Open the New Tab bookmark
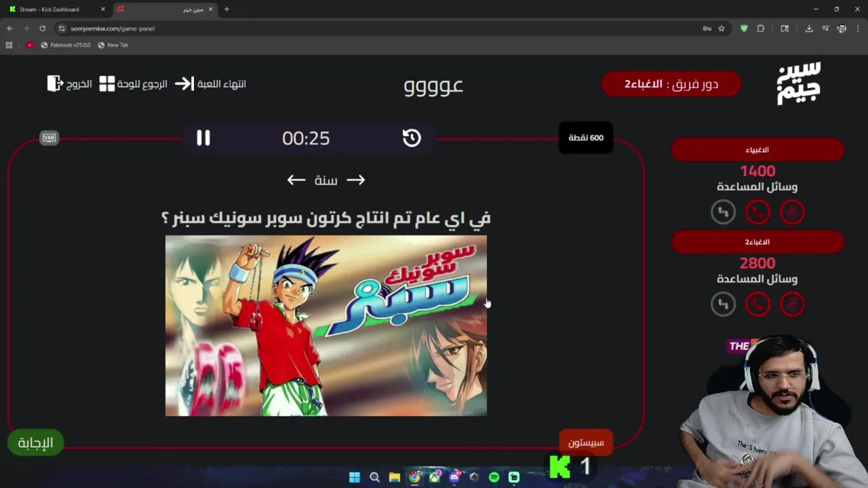Image resolution: width=868 pixels, height=488 pixels. pyautogui.click(x=113, y=45)
